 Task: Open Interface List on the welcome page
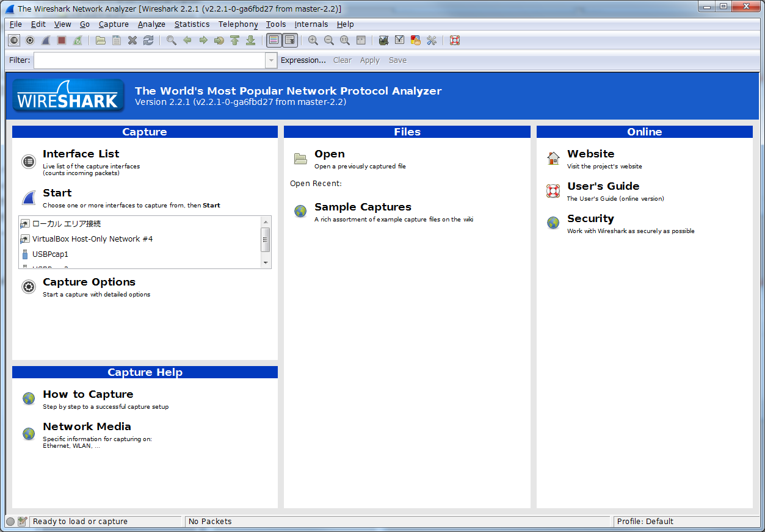click(x=81, y=154)
